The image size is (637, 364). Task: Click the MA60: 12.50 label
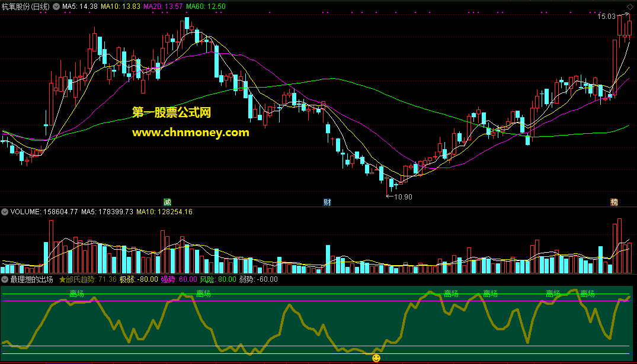pyautogui.click(x=206, y=7)
